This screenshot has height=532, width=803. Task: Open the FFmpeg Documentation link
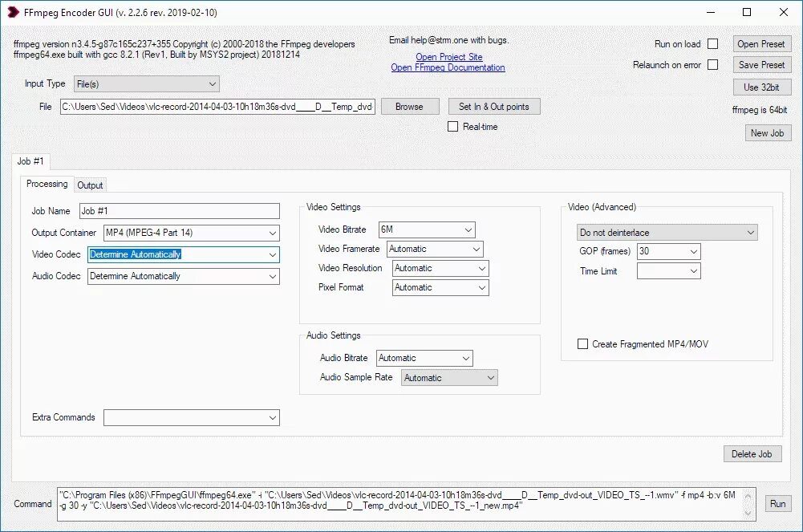pos(448,67)
